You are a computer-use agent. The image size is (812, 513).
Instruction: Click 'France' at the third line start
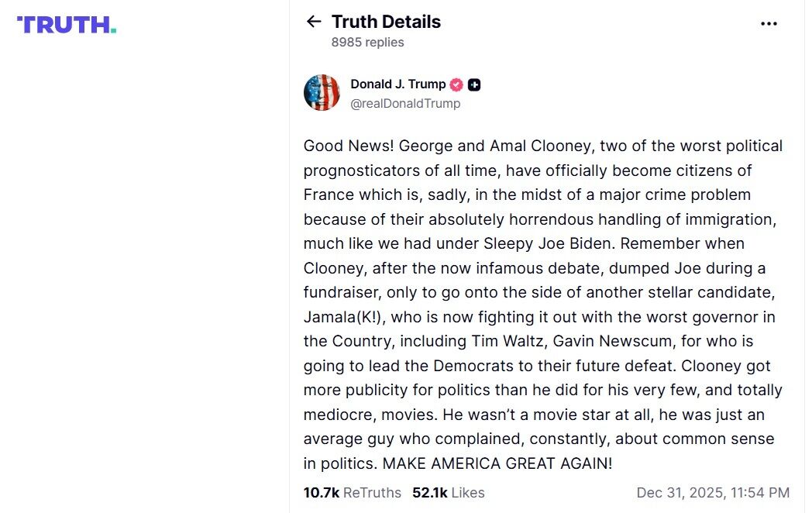tap(328, 195)
